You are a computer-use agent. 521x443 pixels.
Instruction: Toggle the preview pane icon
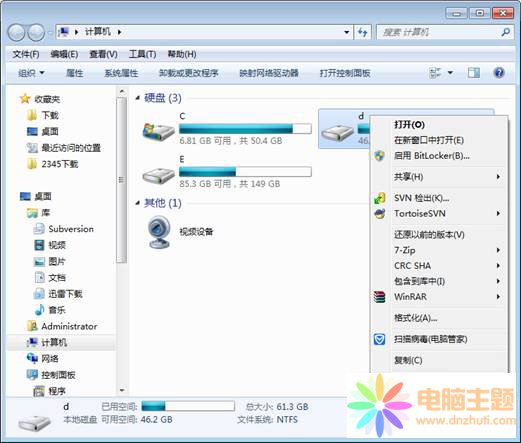[x=474, y=73]
